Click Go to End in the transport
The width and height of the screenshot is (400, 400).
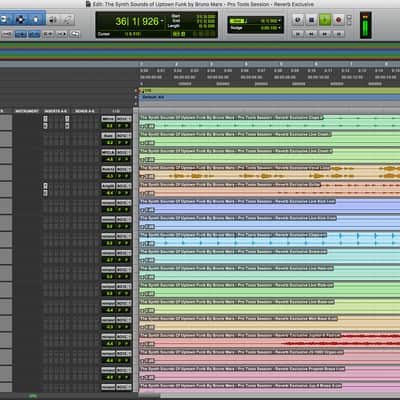point(338,34)
